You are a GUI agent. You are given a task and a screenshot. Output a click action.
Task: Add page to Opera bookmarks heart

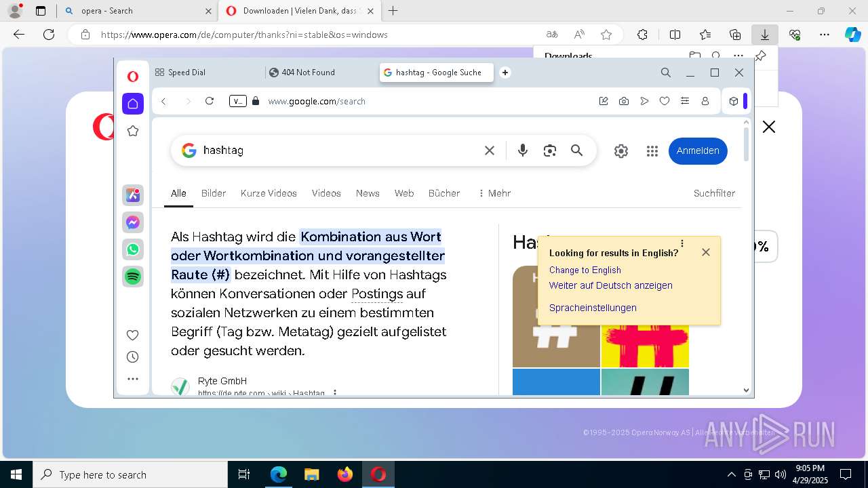click(665, 101)
